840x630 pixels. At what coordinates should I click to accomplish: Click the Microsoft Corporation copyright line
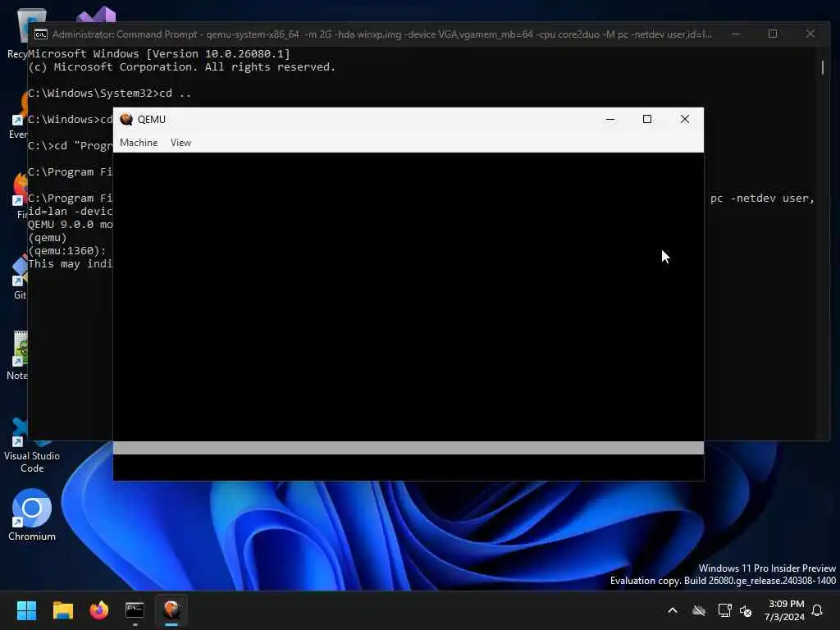click(181, 67)
